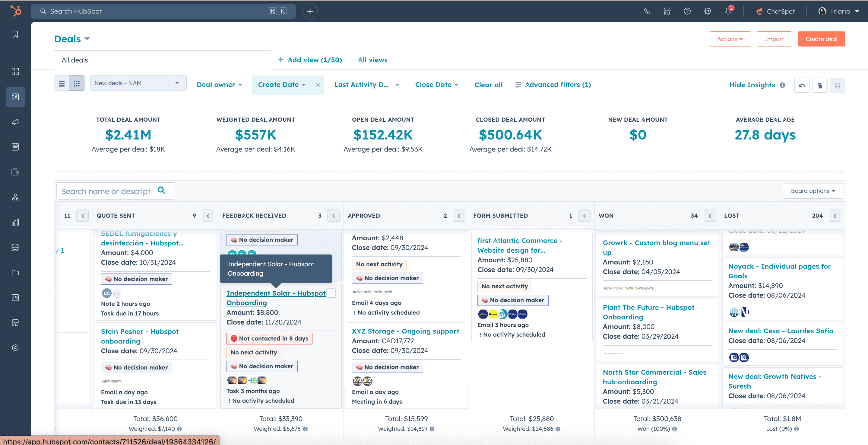Open ChatSpot
Viewport: 868px width, 445px height.
click(775, 11)
